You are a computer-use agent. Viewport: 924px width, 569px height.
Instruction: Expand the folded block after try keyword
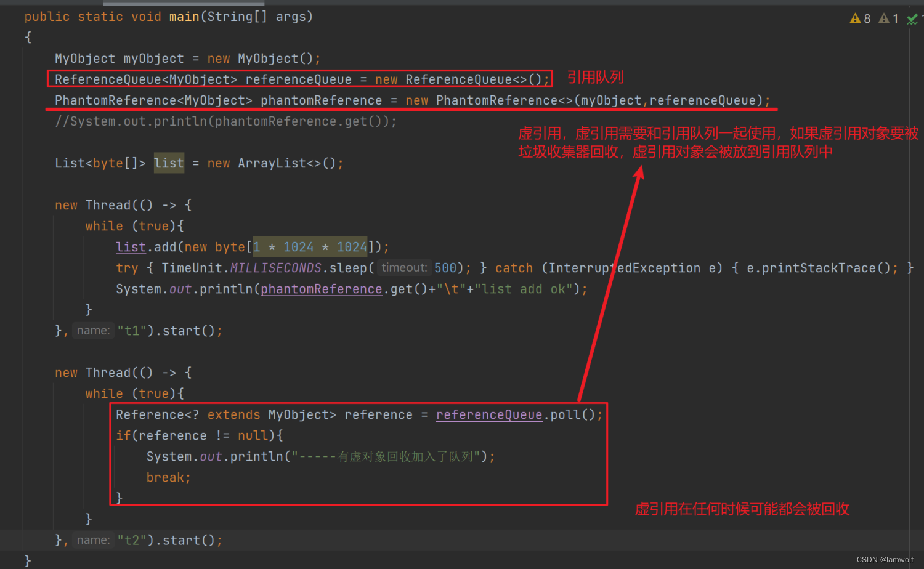tap(150, 268)
